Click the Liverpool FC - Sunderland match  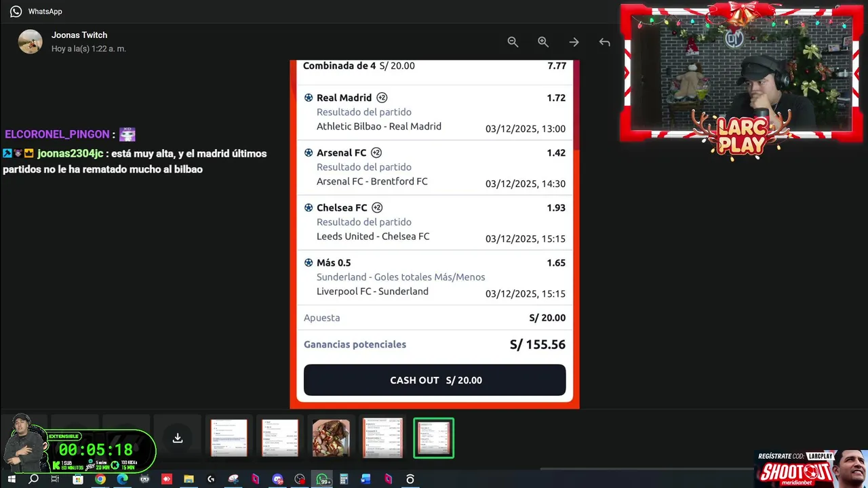click(x=372, y=291)
